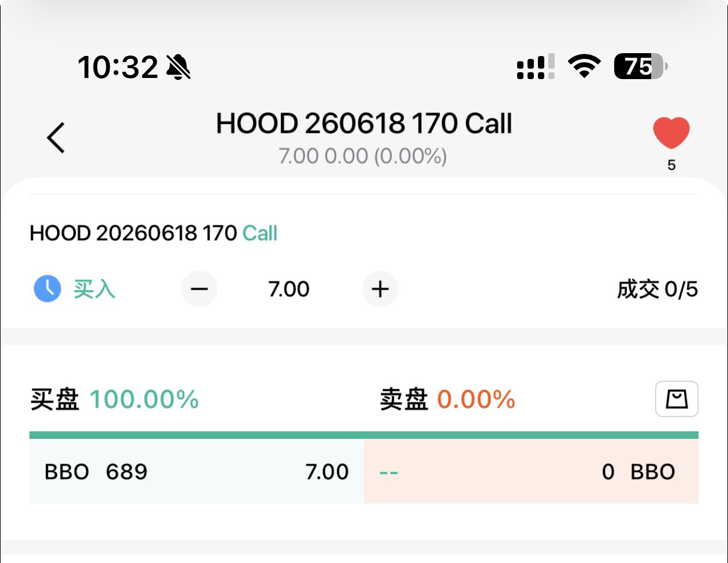The width and height of the screenshot is (728, 563).
Task: Tap the 成交 0/5 fill status
Action: point(657,289)
